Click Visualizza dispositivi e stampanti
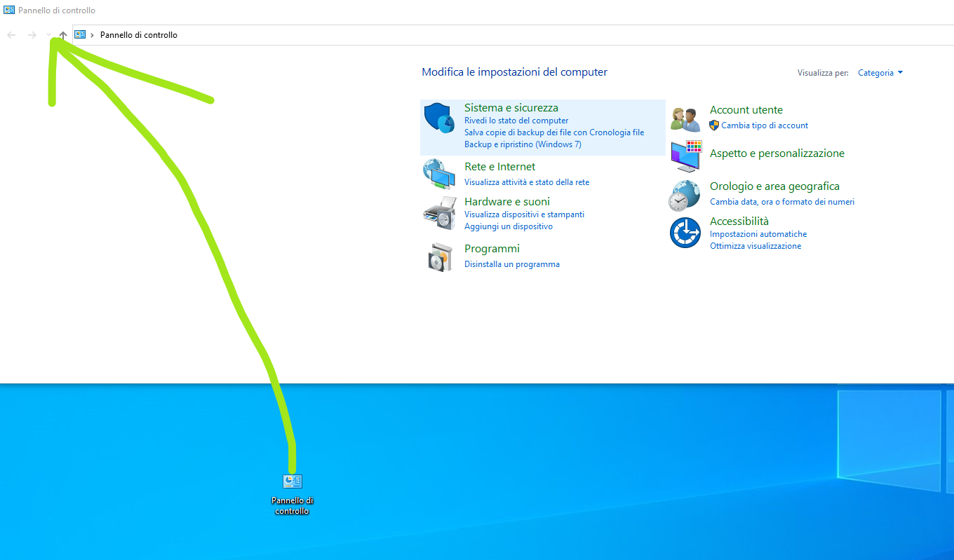Image resolution: width=954 pixels, height=560 pixels. tap(524, 214)
